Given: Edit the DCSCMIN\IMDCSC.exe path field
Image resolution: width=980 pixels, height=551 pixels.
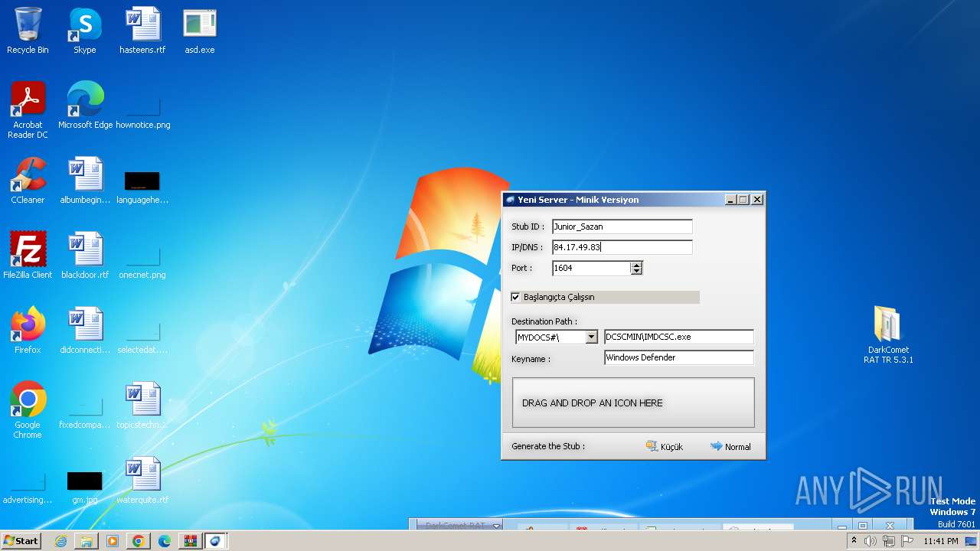Looking at the screenshot, I should tap(679, 337).
